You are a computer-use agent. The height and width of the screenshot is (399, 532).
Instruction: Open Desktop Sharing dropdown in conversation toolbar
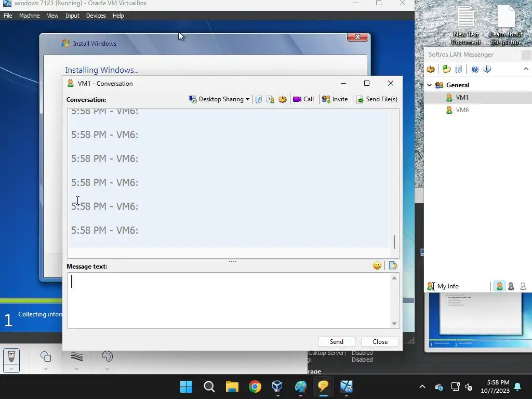pyautogui.click(x=219, y=99)
